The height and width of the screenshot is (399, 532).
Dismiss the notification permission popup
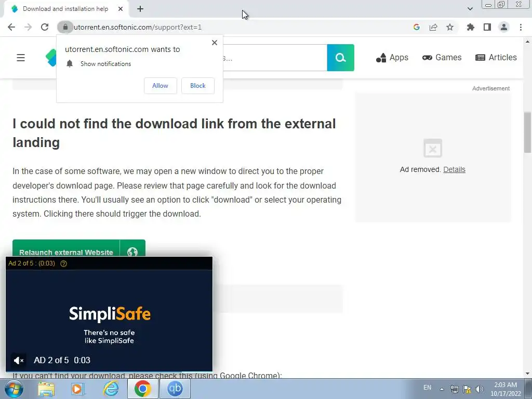(215, 43)
